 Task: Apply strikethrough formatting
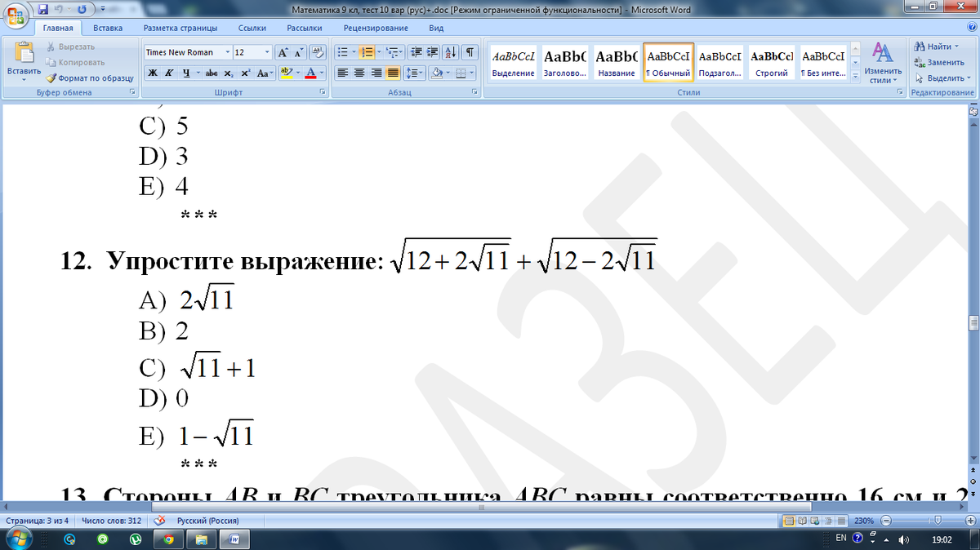212,73
